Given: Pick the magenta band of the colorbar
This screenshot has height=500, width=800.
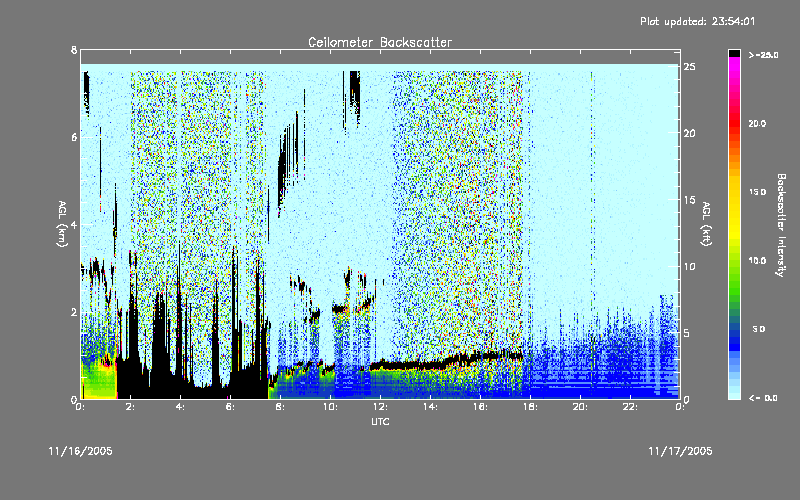Looking at the screenshot, I should 734,66.
